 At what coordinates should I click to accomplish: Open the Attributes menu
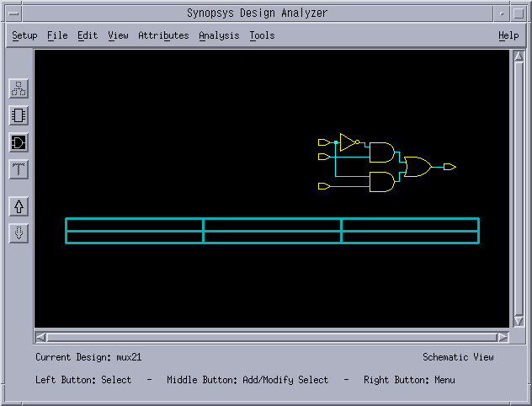point(163,35)
